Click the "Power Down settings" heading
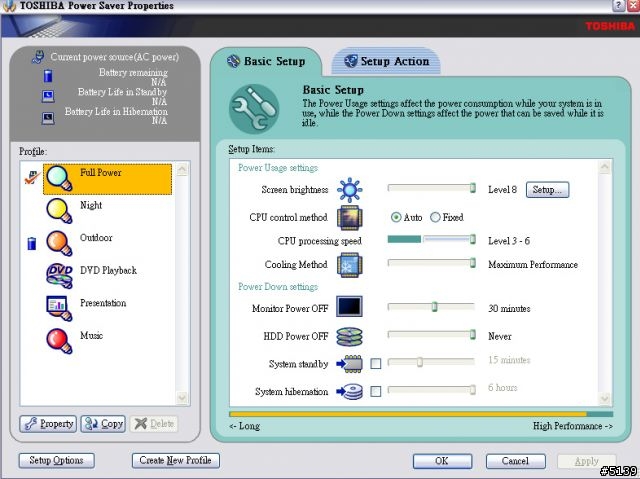 pos(278,287)
